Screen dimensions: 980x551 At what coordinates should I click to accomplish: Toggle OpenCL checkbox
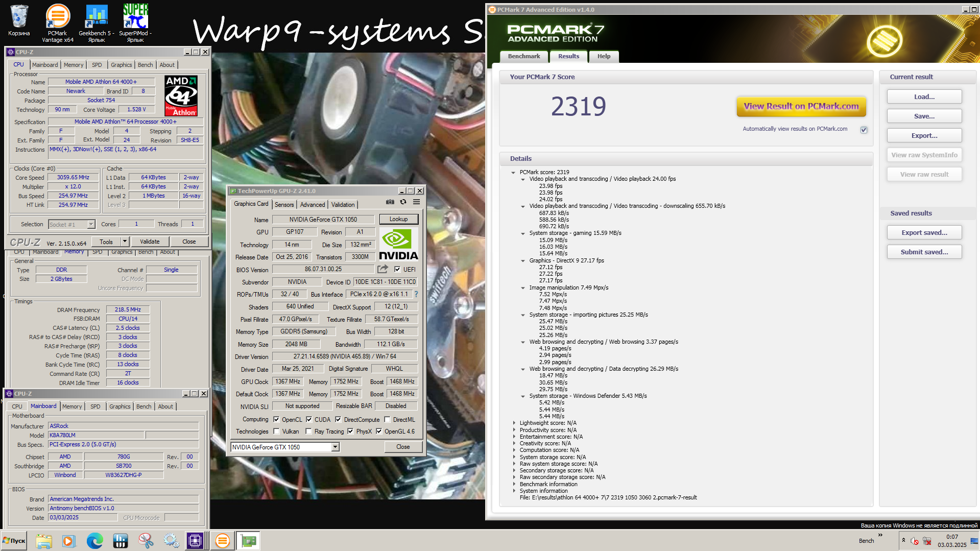coord(276,419)
